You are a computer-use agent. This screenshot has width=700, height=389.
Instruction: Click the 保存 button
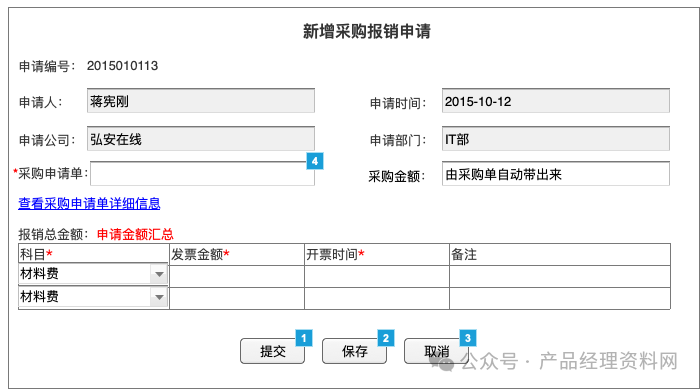point(354,351)
